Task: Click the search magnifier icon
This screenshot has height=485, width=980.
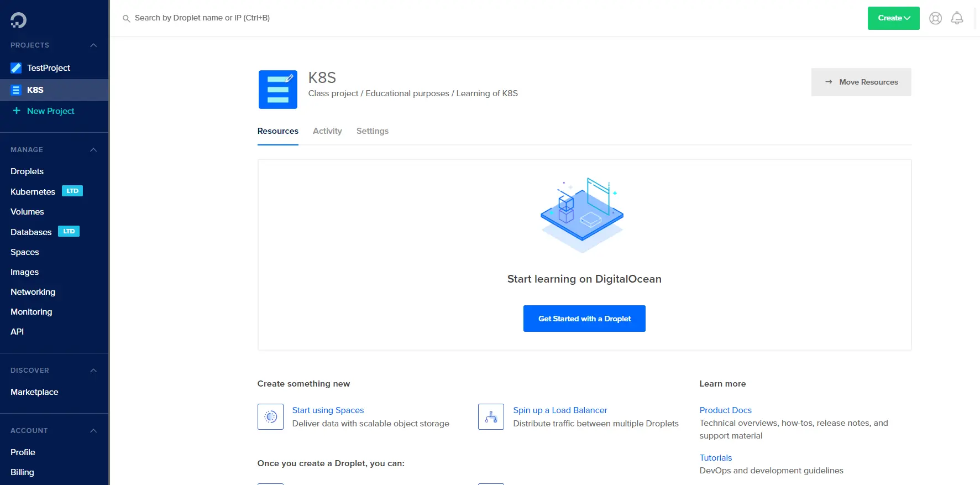Action: coord(126,18)
